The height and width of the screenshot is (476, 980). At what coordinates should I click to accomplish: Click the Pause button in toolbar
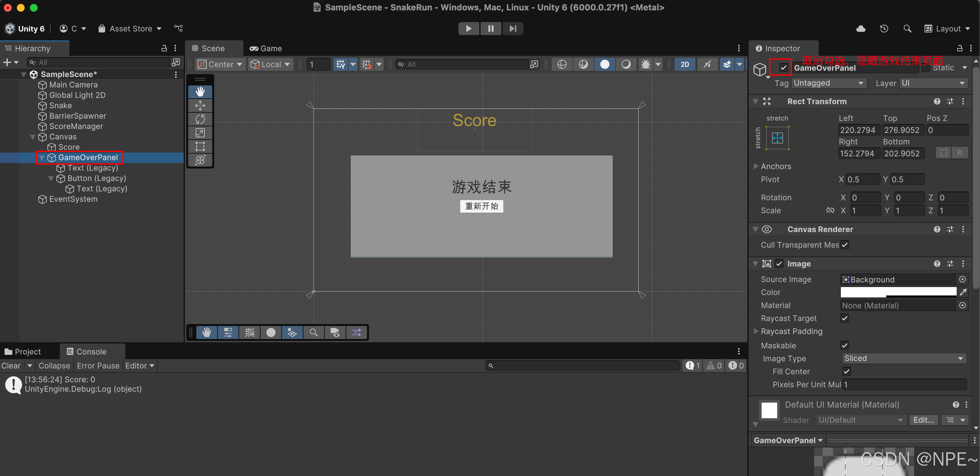[491, 28]
